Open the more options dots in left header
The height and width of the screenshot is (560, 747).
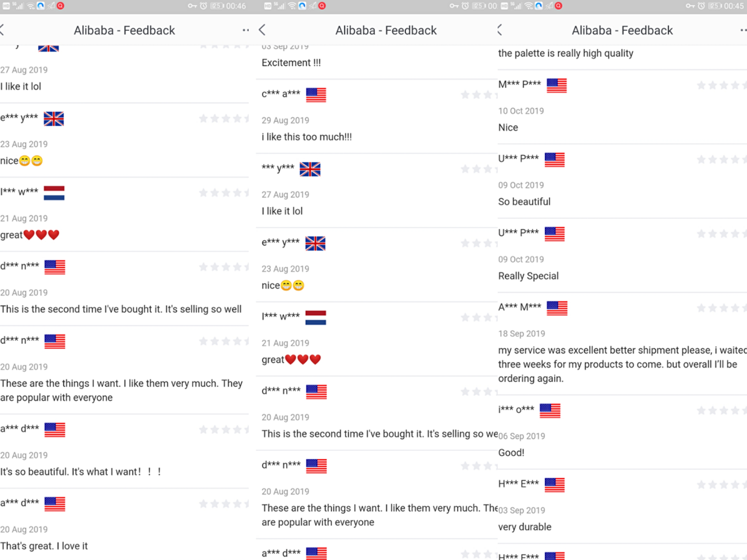coord(246,30)
